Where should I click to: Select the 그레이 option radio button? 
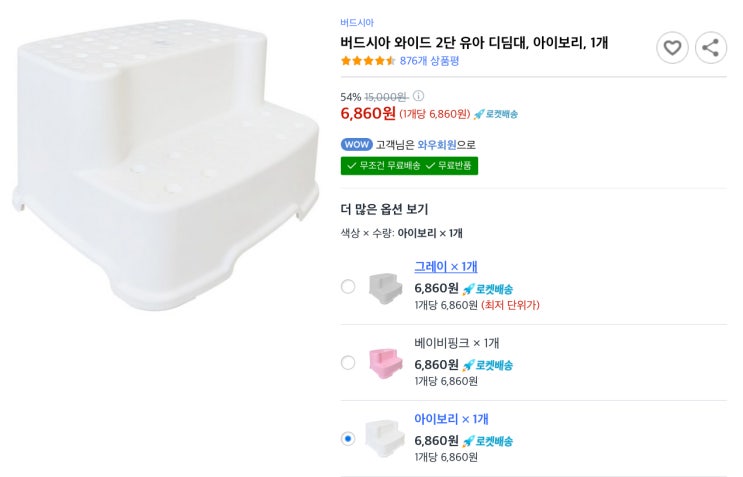pyautogui.click(x=348, y=287)
